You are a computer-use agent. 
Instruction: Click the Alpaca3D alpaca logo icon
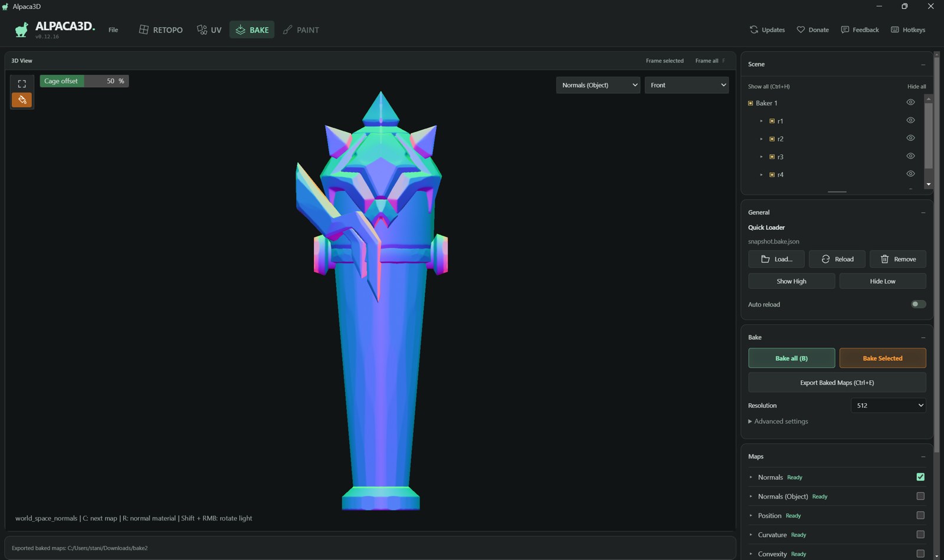click(x=22, y=29)
